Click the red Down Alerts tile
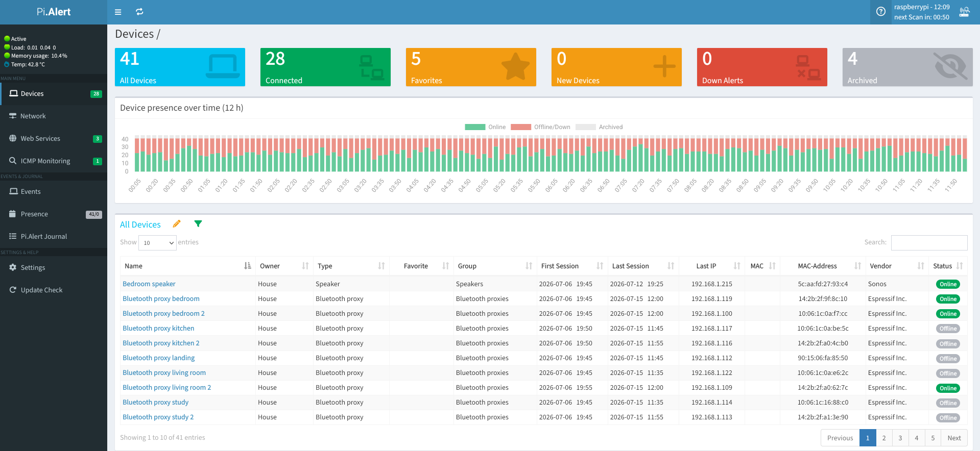The image size is (980, 451). click(x=762, y=67)
